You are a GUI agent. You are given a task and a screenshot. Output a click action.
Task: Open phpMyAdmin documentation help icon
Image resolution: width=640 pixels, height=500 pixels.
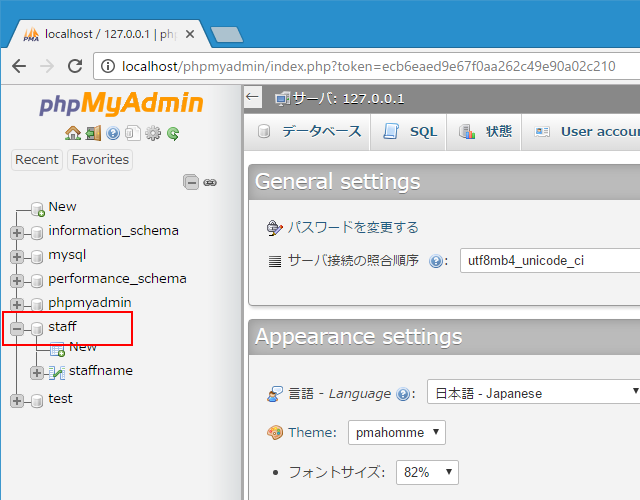coord(113,133)
